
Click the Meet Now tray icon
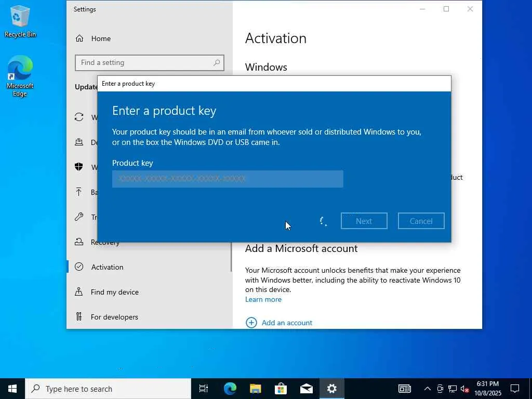440,389
